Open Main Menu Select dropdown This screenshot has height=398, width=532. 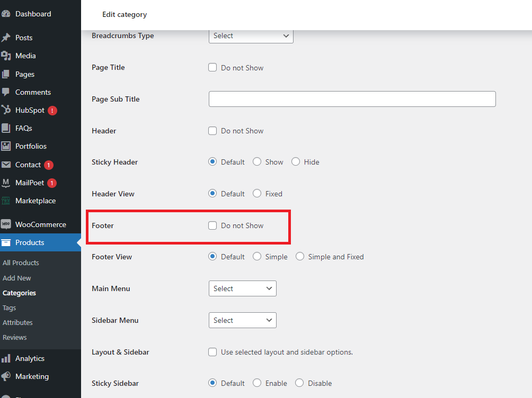point(243,288)
